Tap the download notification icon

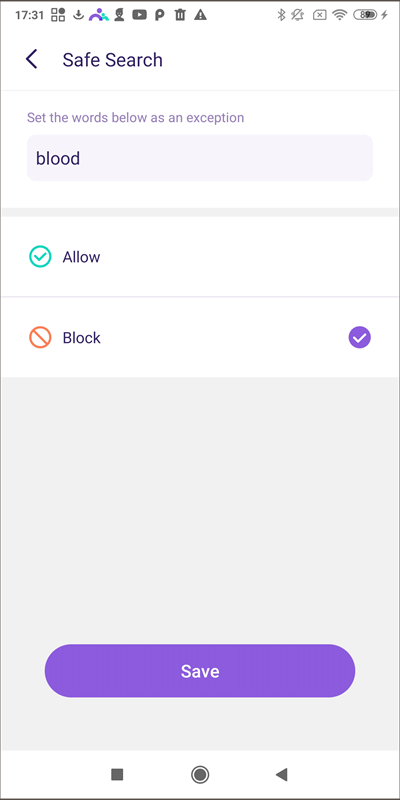[78, 15]
